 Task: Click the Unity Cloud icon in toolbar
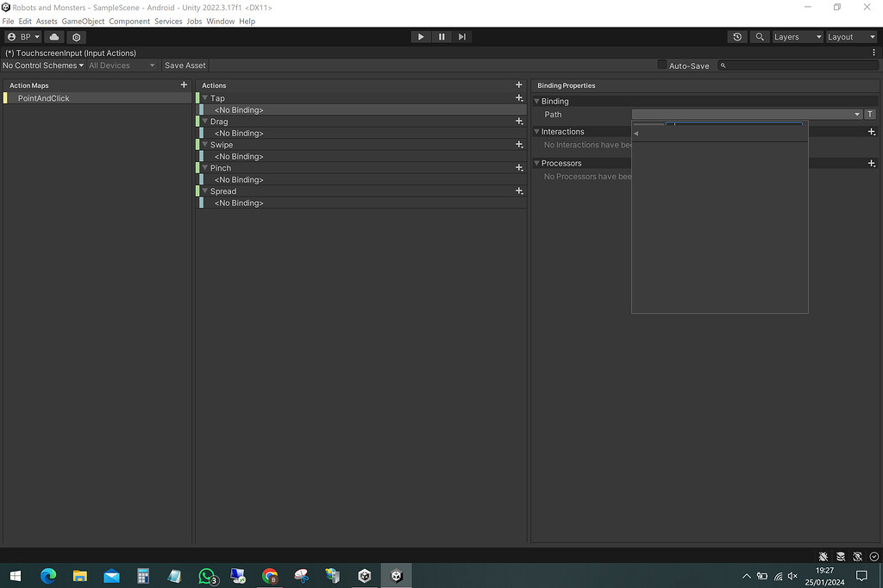[x=53, y=36]
